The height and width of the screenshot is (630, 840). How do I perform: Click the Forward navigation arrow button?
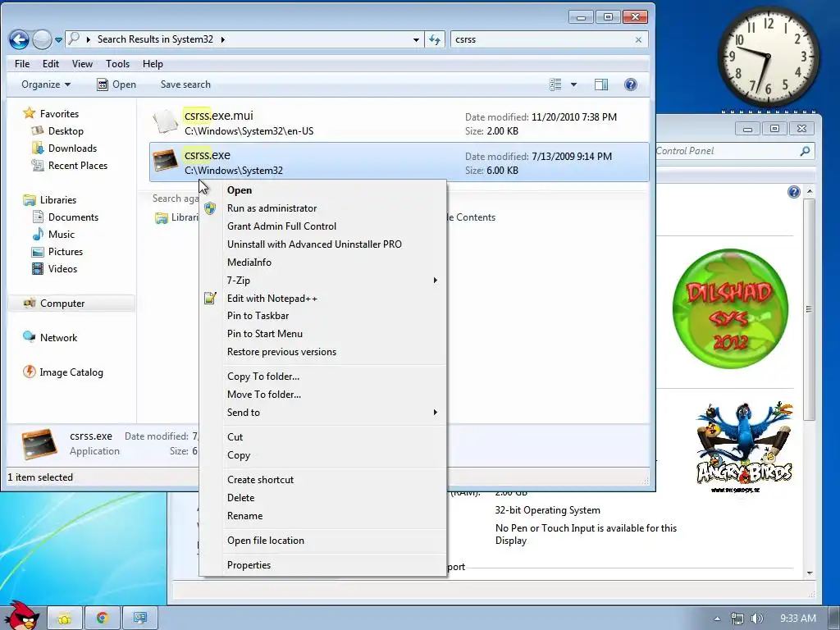point(42,39)
